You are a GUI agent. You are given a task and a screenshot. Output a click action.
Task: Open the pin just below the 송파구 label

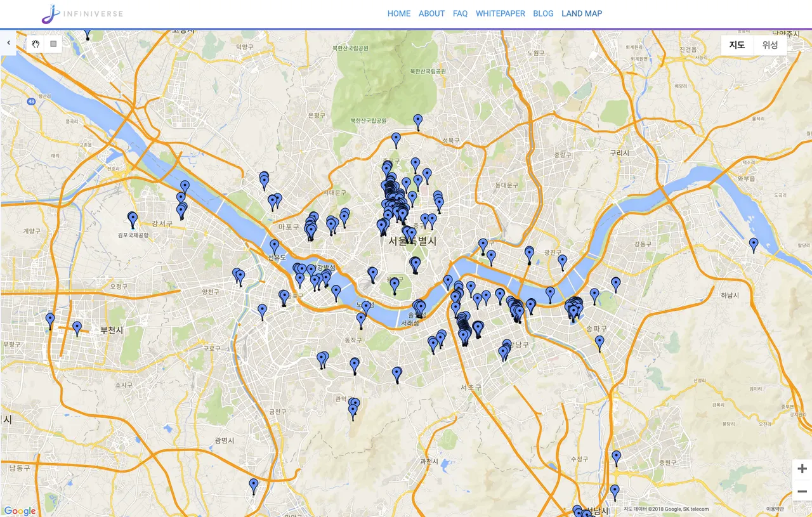click(x=599, y=343)
